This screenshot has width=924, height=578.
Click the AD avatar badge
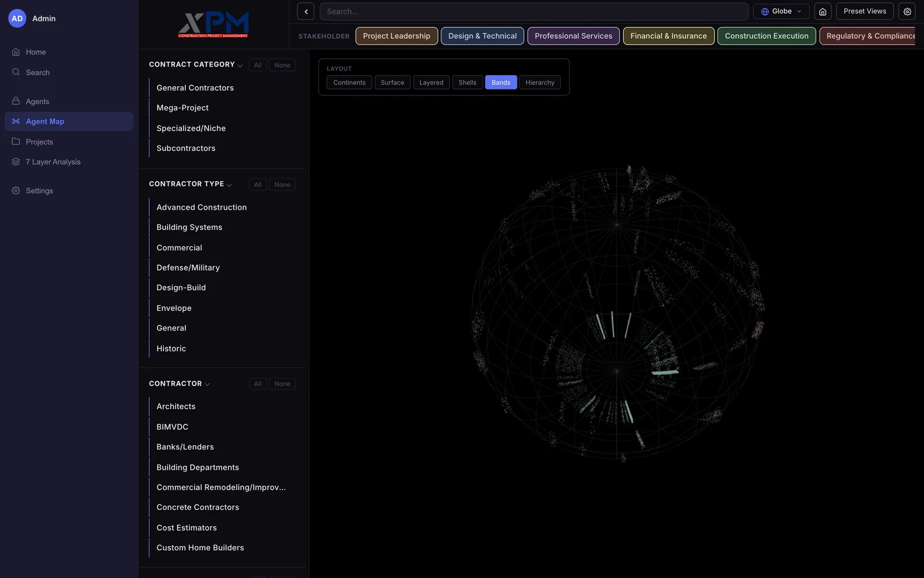coord(17,18)
